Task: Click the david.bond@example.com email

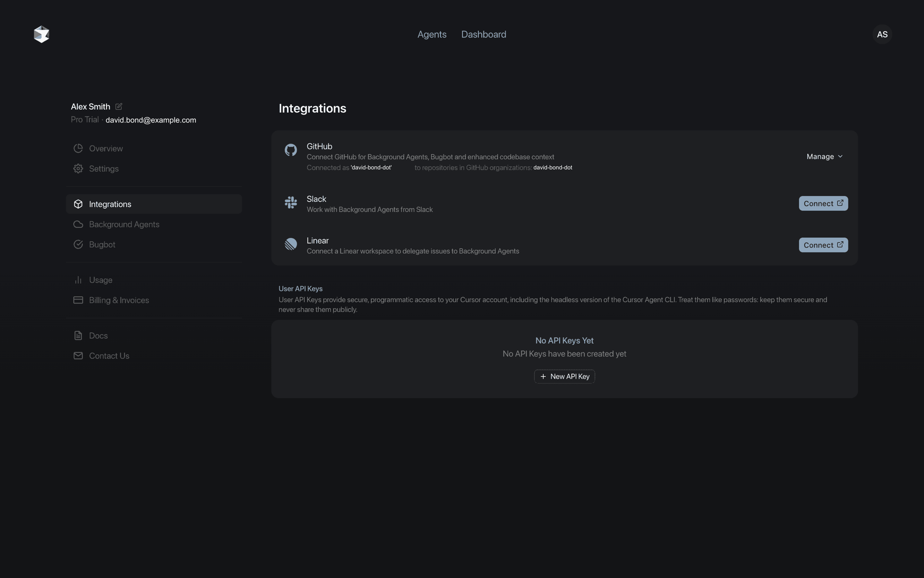Action: [x=151, y=120]
